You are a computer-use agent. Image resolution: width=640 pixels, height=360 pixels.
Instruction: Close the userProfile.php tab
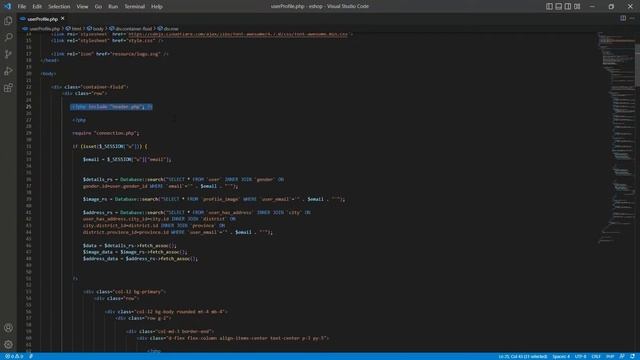click(62, 18)
